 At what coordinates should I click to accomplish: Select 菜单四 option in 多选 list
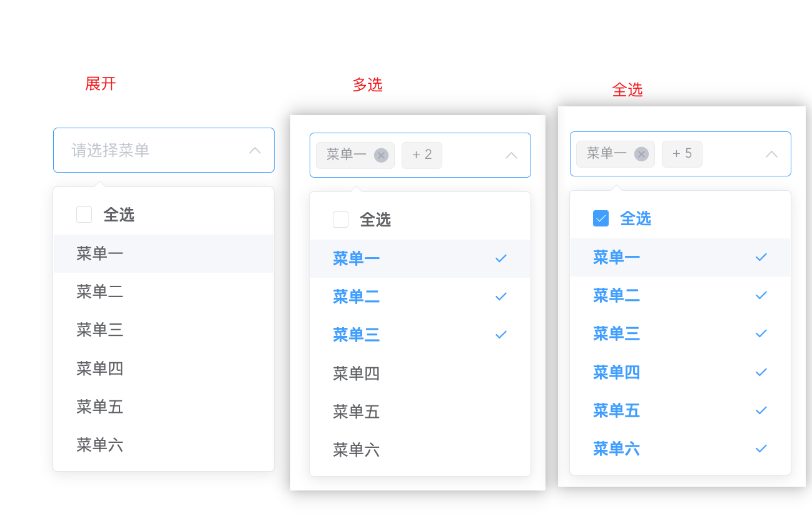(x=420, y=373)
